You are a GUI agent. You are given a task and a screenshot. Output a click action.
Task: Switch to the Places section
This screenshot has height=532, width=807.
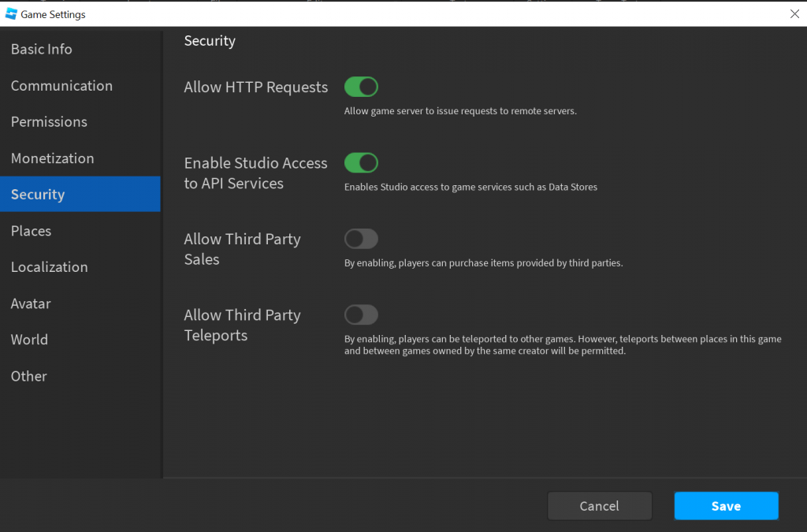(x=80, y=230)
